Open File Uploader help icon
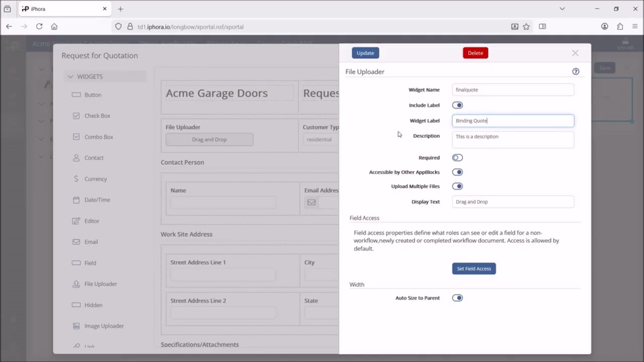Image resolution: width=644 pixels, height=362 pixels. tap(576, 71)
